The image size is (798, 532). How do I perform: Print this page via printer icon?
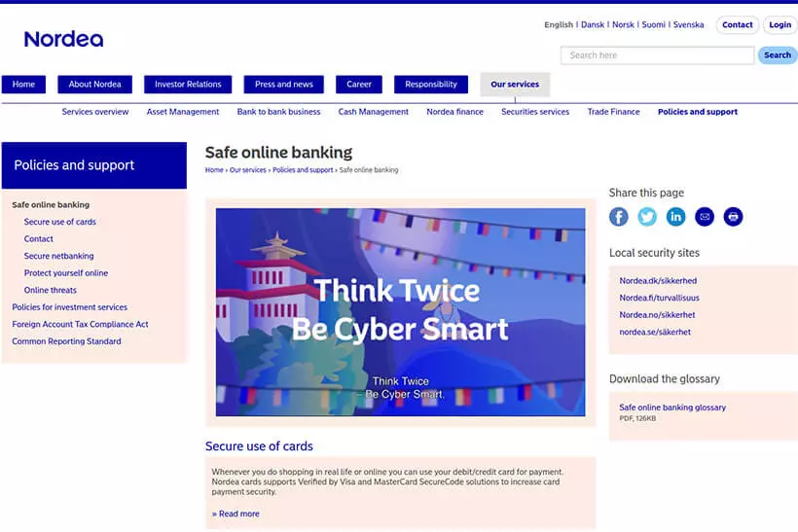(x=733, y=217)
